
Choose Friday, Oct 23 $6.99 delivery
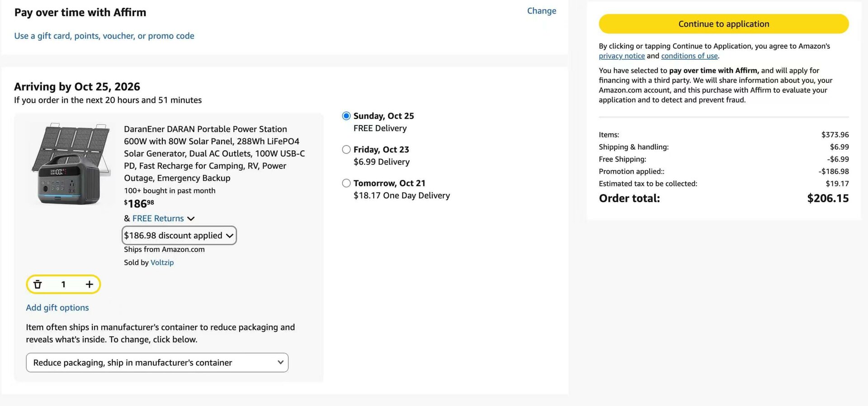coord(346,149)
